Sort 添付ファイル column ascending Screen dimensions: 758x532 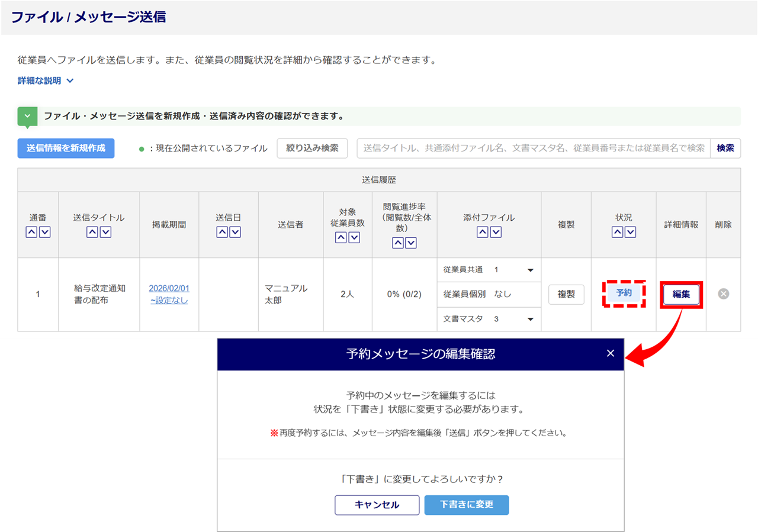tap(483, 233)
